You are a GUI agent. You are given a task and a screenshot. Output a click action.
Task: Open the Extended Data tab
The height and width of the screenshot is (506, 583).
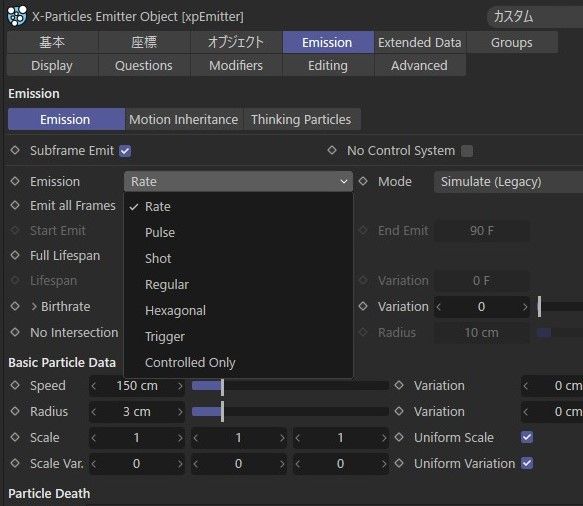point(420,42)
